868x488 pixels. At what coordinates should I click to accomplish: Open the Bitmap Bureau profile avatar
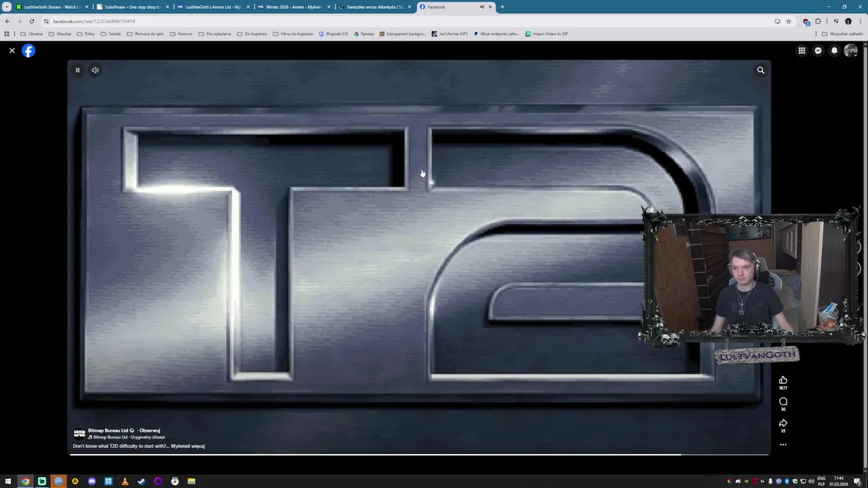79,433
